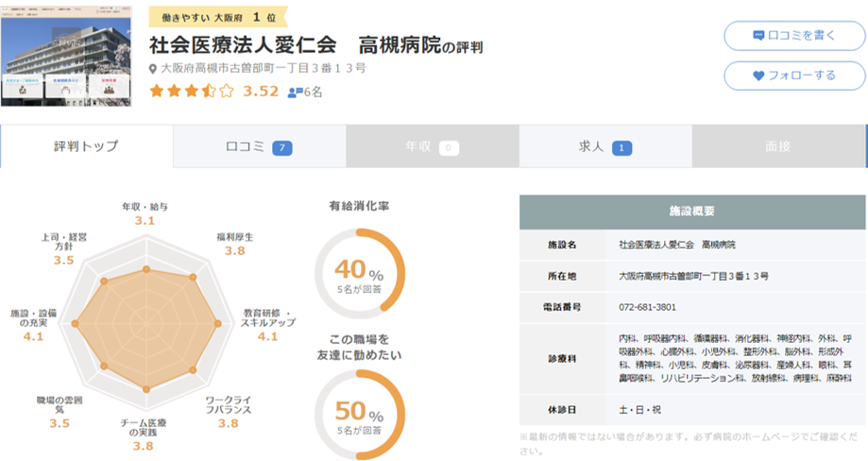Click the hospital building thumbnail image
868x461 pixels.
66,57
